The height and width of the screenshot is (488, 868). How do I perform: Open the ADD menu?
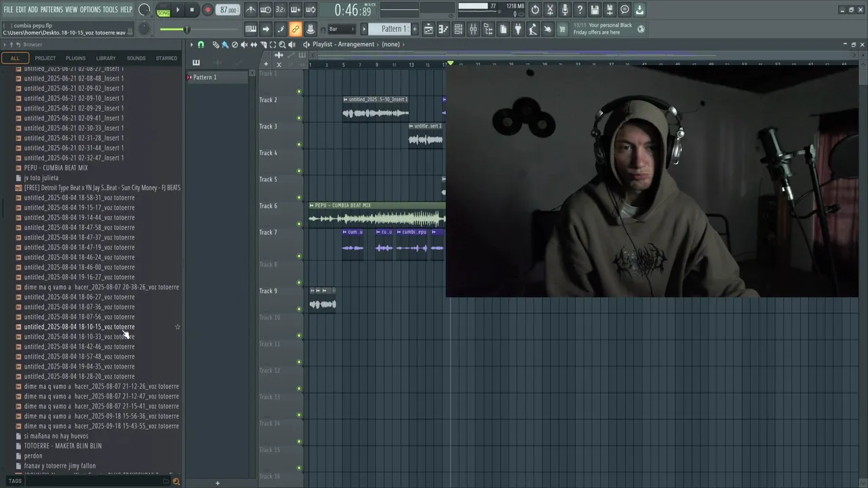pyautogui.click(x=33, y=9)
